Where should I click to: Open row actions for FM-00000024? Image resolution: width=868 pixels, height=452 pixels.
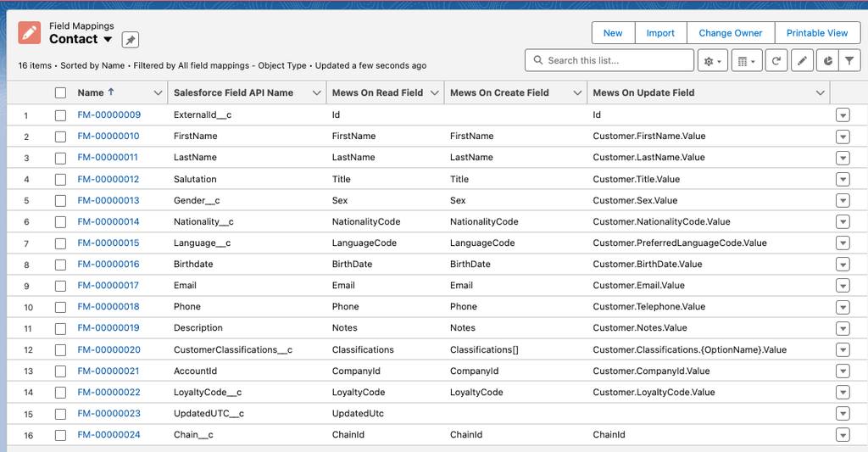[x=843, y=435]
